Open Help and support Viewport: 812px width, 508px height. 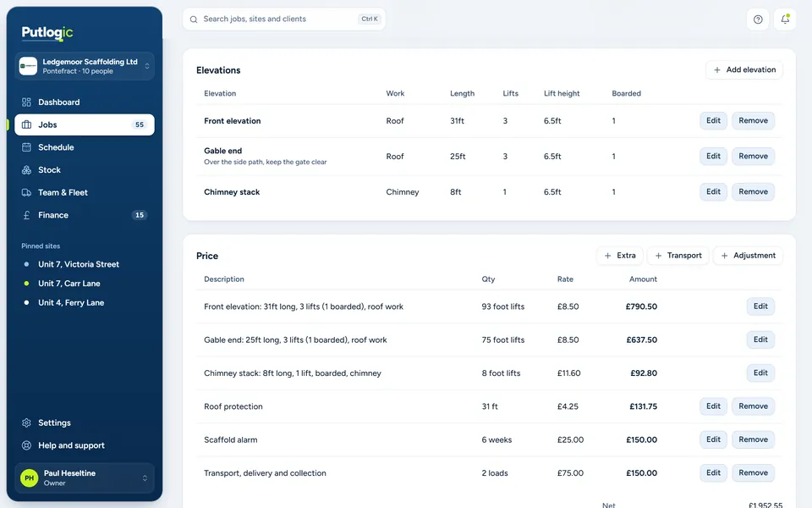tap(85, 445)
